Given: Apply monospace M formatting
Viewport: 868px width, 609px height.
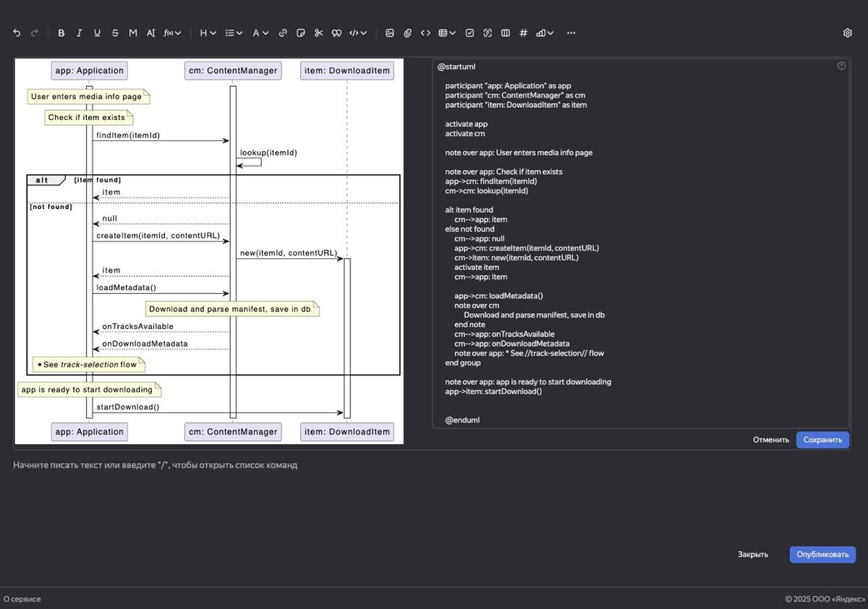Looking at the screenshot, I should click(x=133, y=33).
